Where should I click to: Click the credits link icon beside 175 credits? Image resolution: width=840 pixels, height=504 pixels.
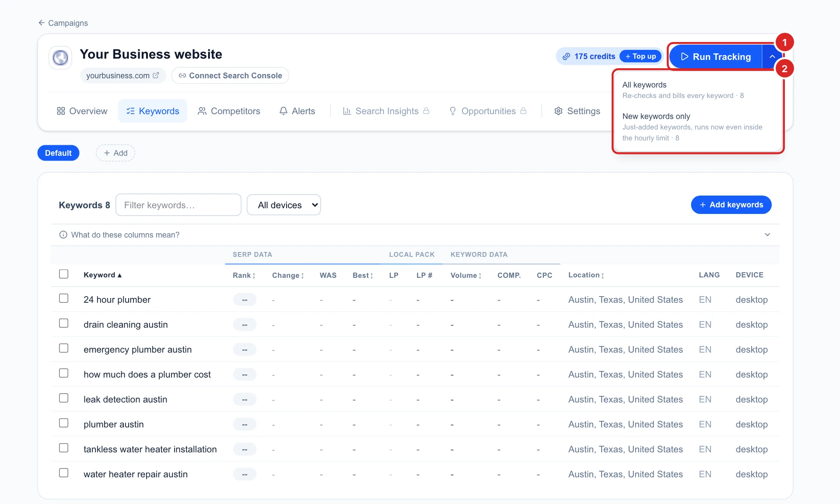[566, 56]
